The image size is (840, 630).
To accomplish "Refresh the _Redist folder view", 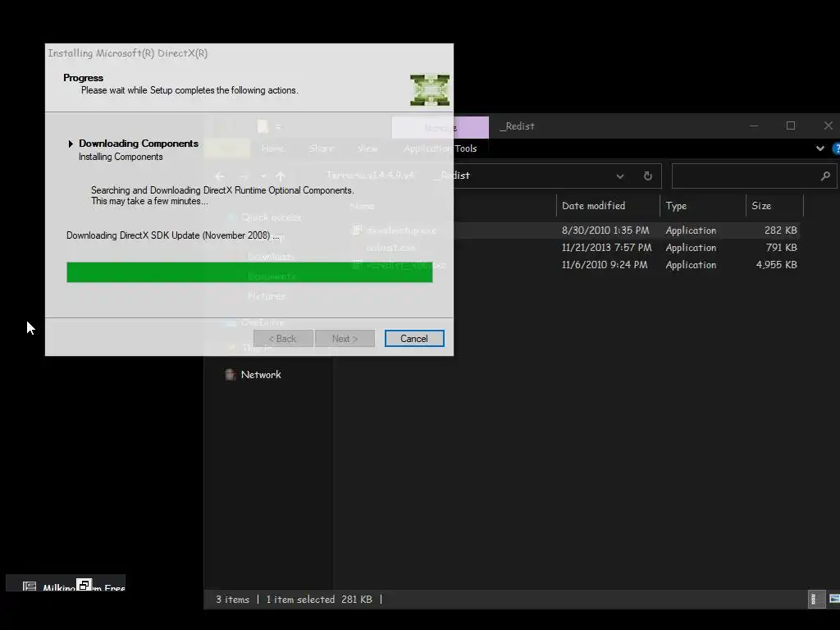I will coord(648,176).
